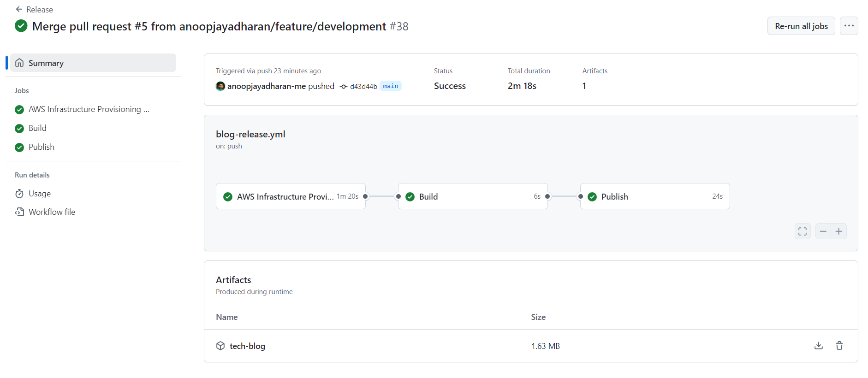Zoom in the workflow graph
Screen dimensions: 868x378
839,231
